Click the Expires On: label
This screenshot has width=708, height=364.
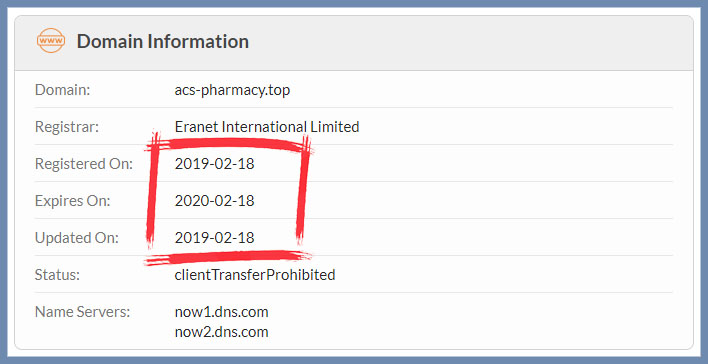(72, 201)
